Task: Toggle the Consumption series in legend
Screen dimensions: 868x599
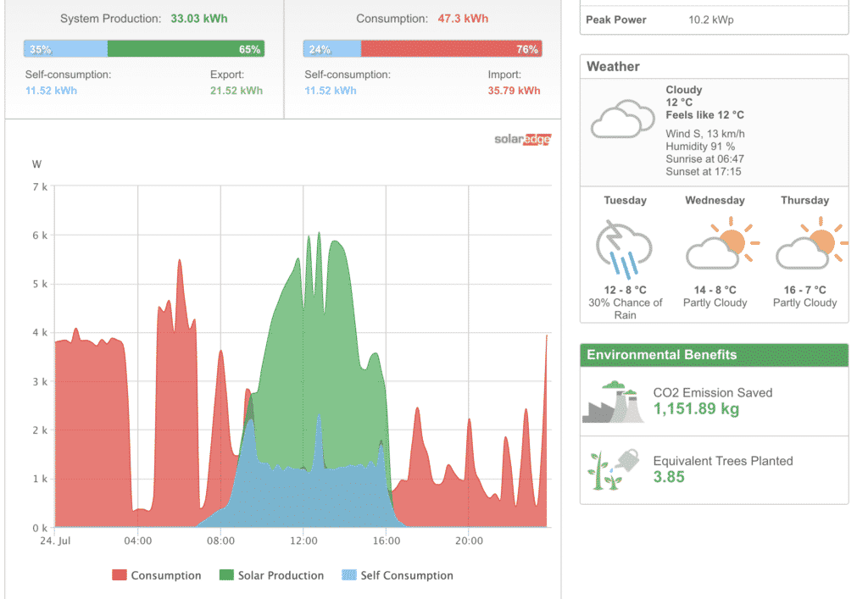Action: 166,575
